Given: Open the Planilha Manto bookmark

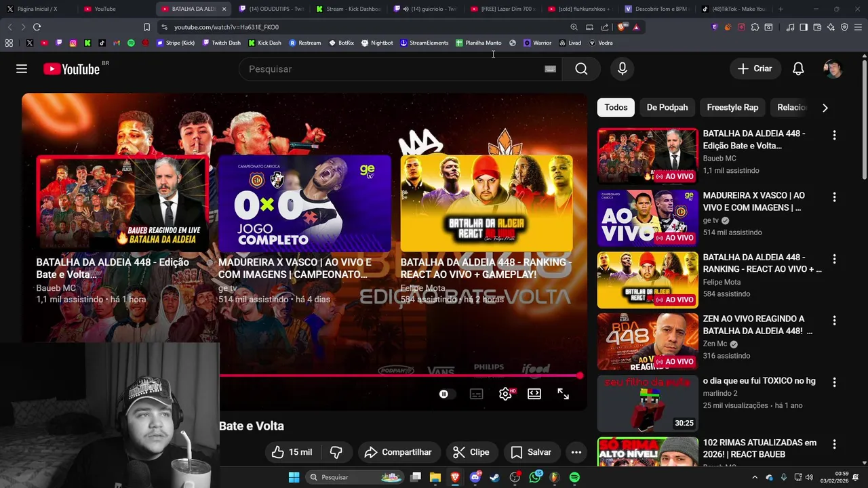Looking at the screenshot, I should click(479, 43).
